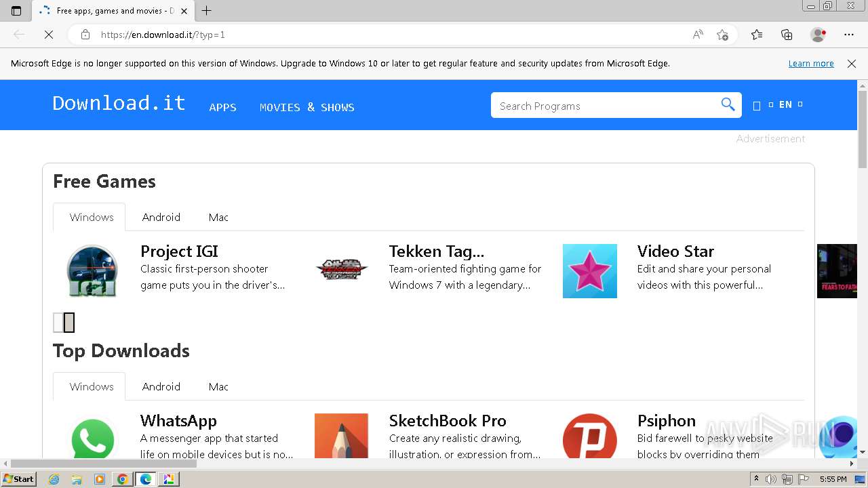The image size is (868, 488).
Task: Open Internet Explorer from the taskbar
Action: [54, 479]
